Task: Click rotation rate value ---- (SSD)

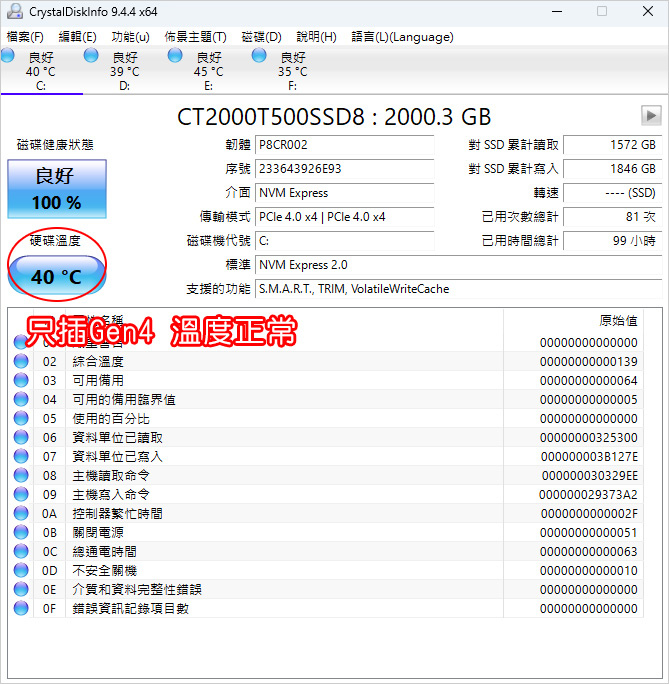Action: tap(613, 193)
